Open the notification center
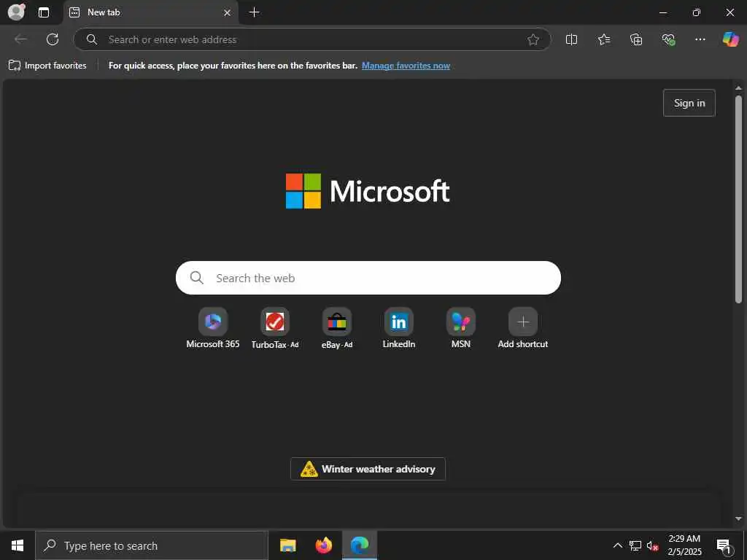 [x=724, y=545]
